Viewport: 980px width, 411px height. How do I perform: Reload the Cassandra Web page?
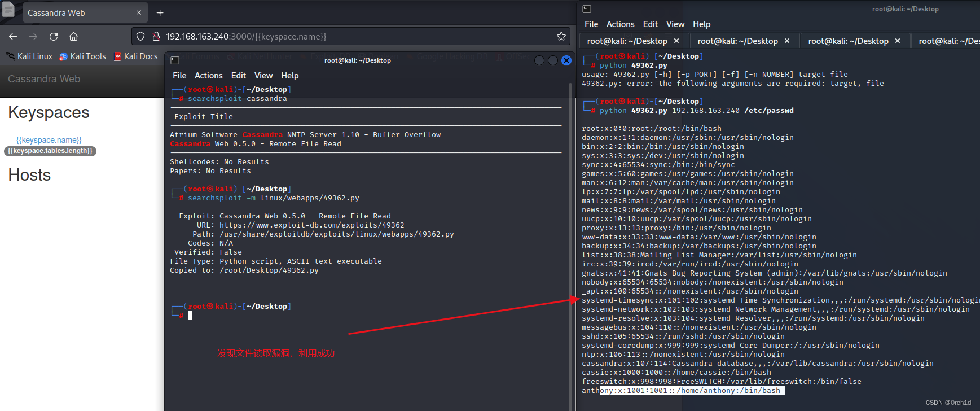(x=54, y=37)
